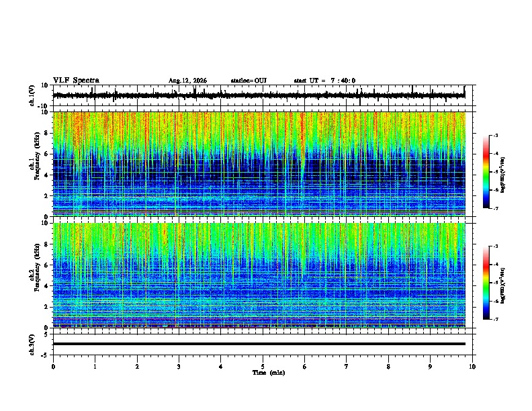Click the ch.2 spectrogram color scale bar

tap(486, 283)
